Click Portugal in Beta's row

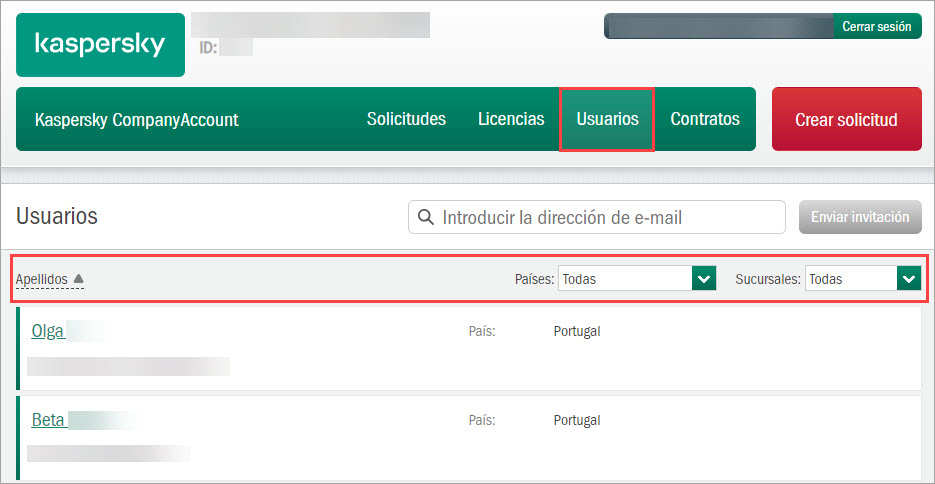pos(577,420)
